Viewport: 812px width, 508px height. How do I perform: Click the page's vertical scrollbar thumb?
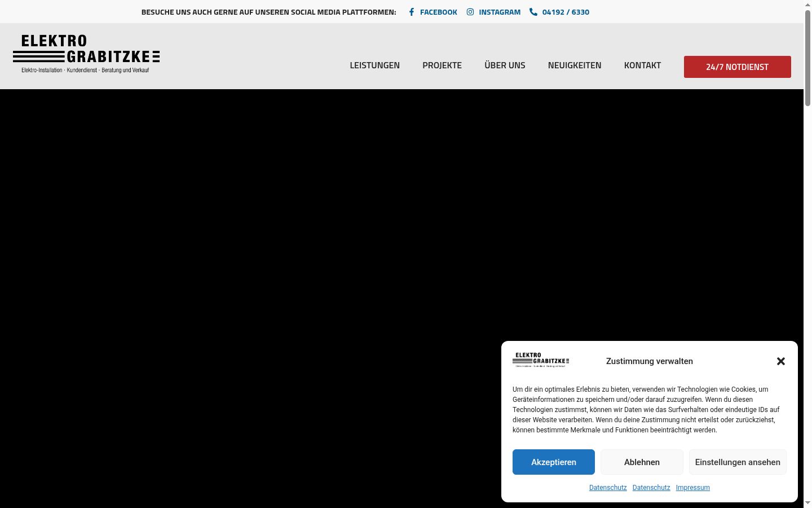tap(807, 58)
